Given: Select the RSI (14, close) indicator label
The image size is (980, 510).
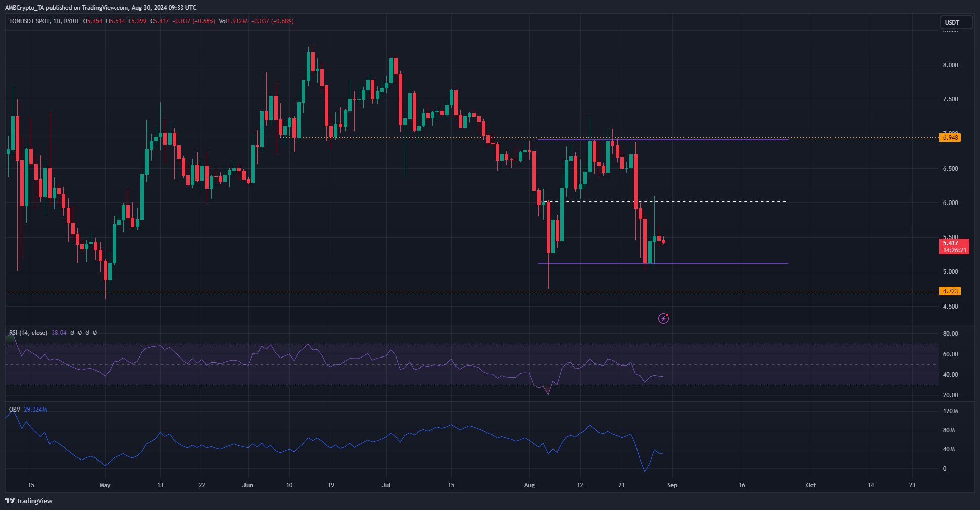Looking at the screenshot, I should [x=28, y=333].
